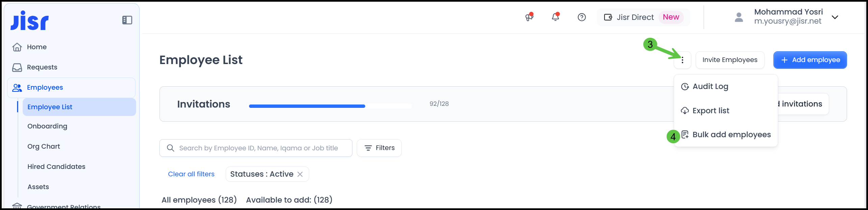
Task: Click Clear all filters link
Action: 191,174
